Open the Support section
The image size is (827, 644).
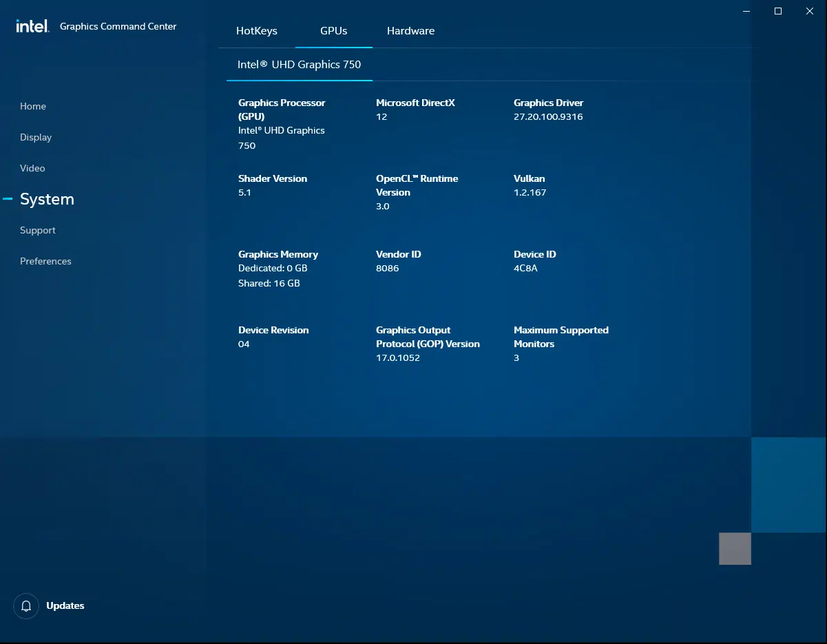(38, 230)
